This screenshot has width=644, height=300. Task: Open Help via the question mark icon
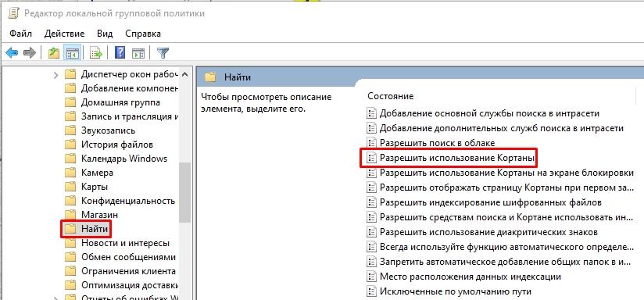120,52
